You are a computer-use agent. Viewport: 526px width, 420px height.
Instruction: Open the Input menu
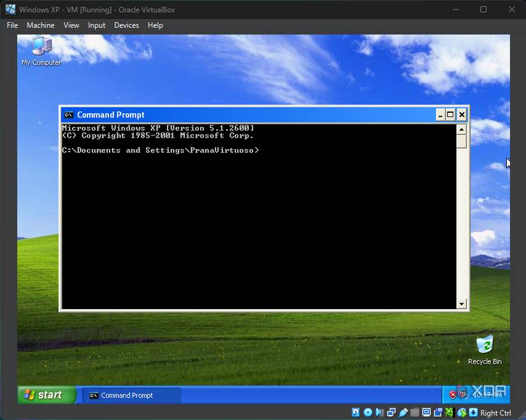(96, 25)
